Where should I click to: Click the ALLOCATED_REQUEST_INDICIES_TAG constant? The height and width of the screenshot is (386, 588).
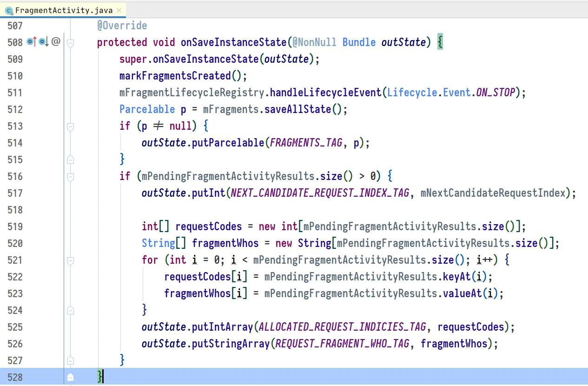pyautogui.click(x=343, y=327)
